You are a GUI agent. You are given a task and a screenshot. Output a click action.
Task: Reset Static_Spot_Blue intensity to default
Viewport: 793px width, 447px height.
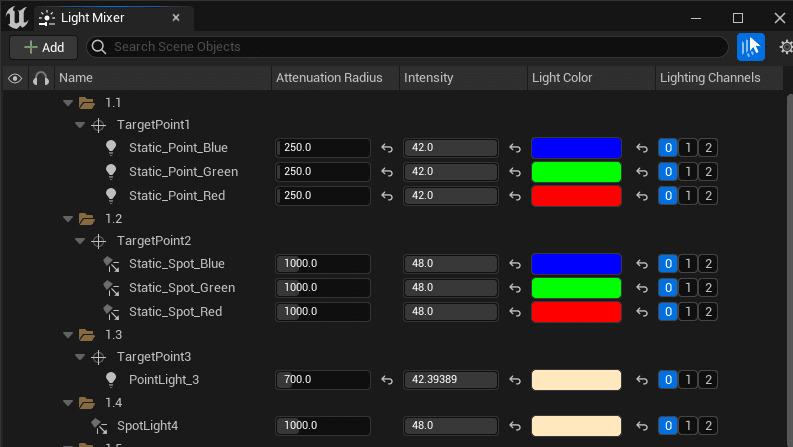(x=515, y=264)
